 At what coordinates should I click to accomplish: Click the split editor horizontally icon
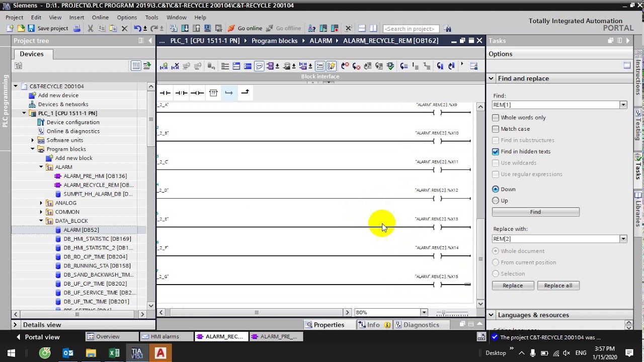[362, 28]
